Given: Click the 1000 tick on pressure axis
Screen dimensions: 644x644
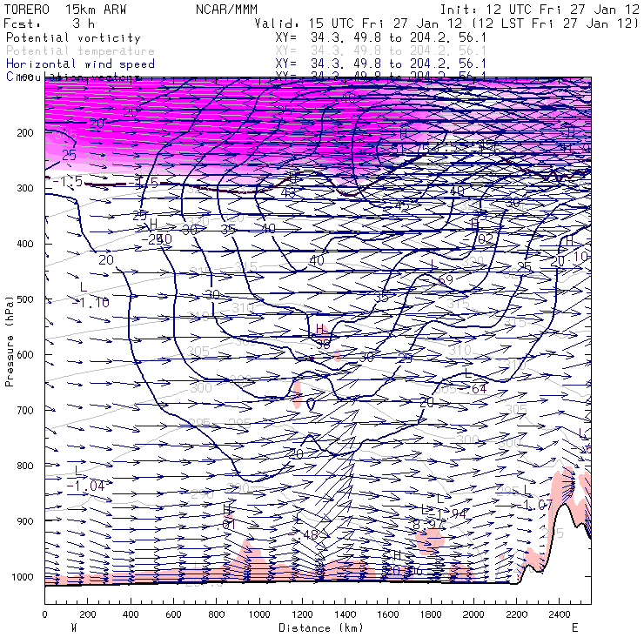Looking at the screenshot, I should (23, 577).
